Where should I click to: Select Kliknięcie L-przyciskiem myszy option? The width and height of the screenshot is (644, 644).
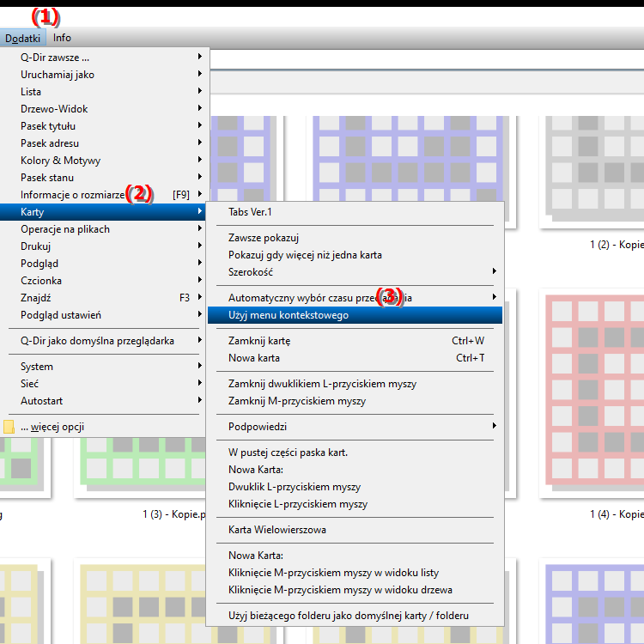(355, 504)
